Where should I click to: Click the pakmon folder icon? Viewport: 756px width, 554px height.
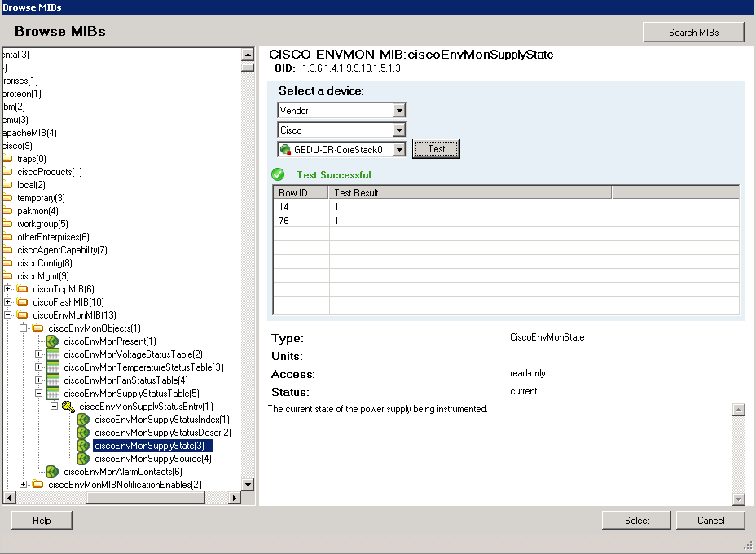(x=7, y=211)
